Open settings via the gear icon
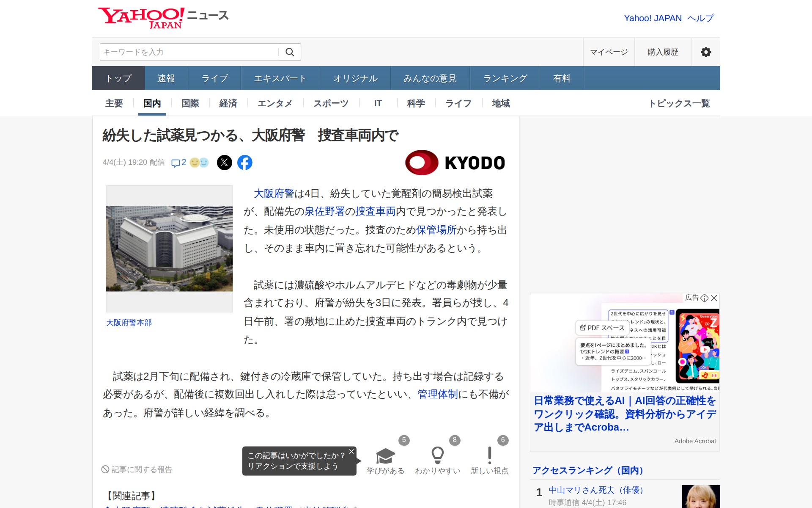The width and height of the screenshot is (812, 508). click(x=705, y=52)
